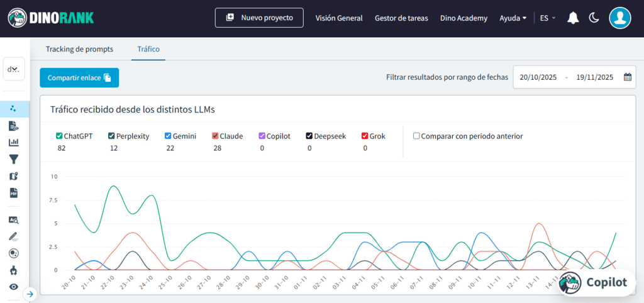The width and height of the screenshot is (644, 303).
Task: Click the 23-10 x-axis label
Action: point(127,284)
